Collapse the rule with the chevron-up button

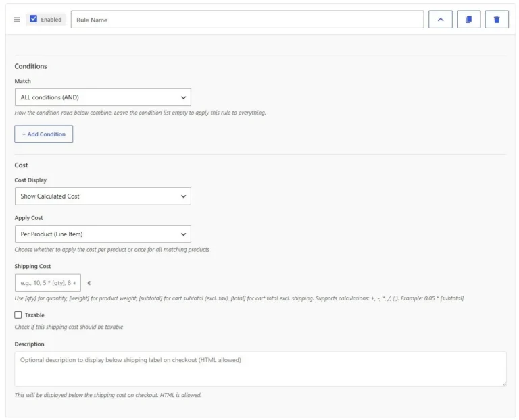tap(440, 20)
